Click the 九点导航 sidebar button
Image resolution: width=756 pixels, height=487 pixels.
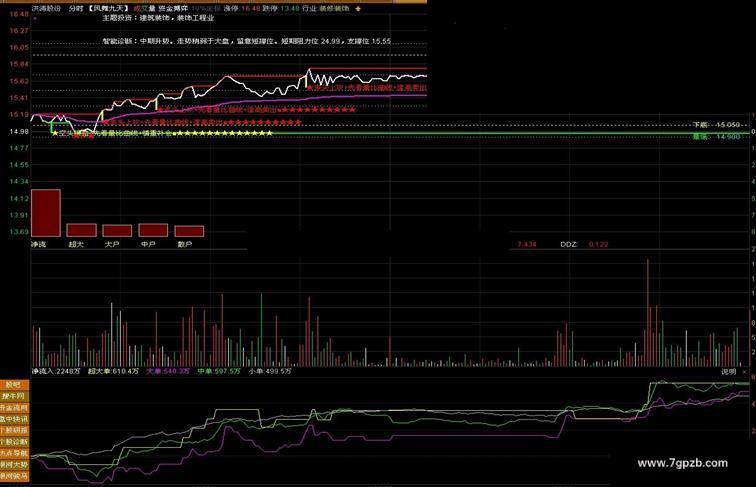coord(14,453)
